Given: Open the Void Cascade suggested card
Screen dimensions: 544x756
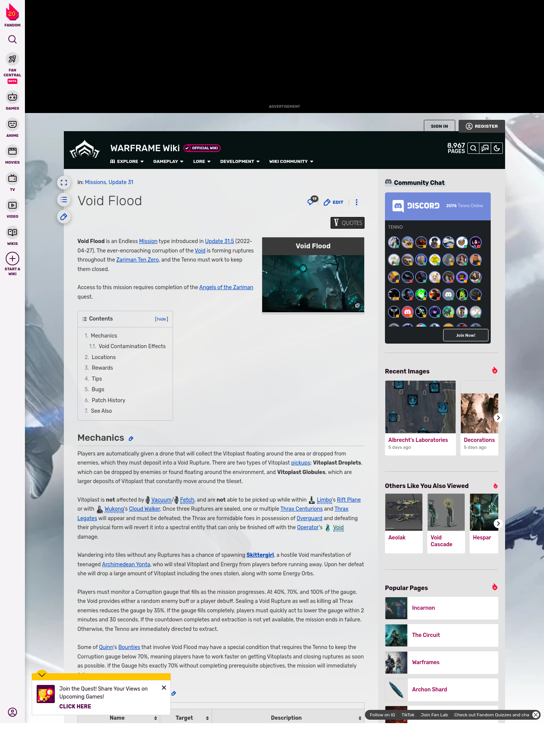Looking at the screenshot, I should pyautogui.click(x=446, y=523).
